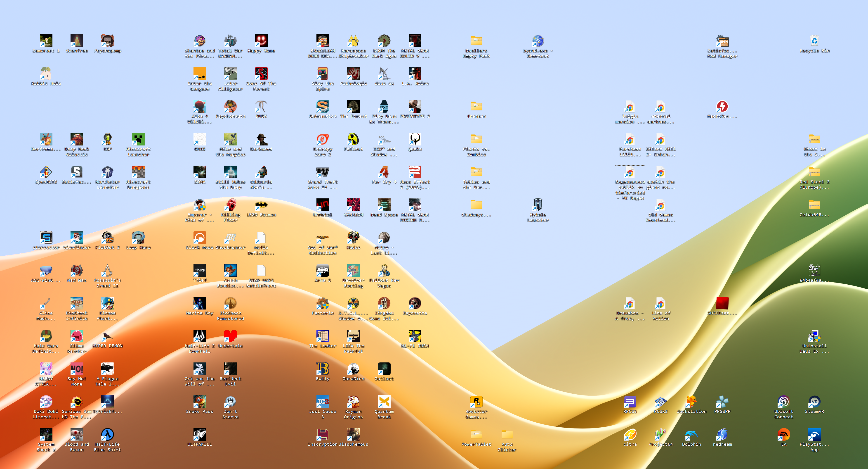Select the Line of Action Chrome shortcut
This screenshot has height=469, width=868.
(x=660, y=303)
